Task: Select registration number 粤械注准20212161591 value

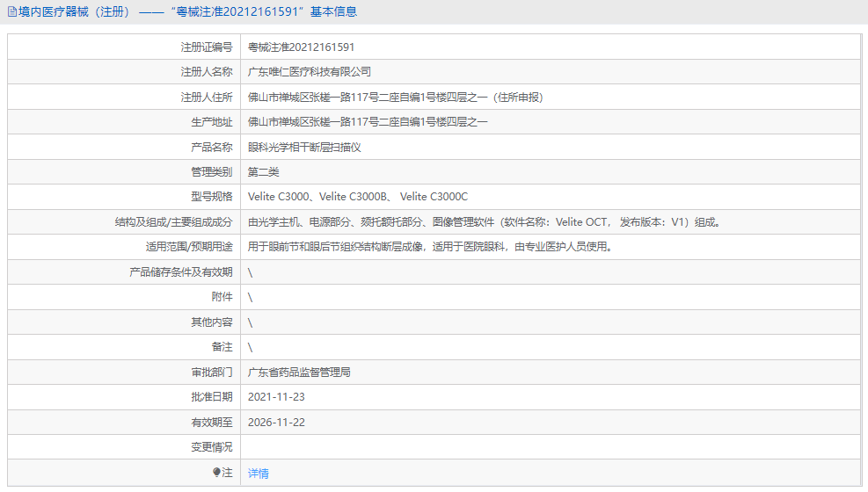Action: coord(301,47)
